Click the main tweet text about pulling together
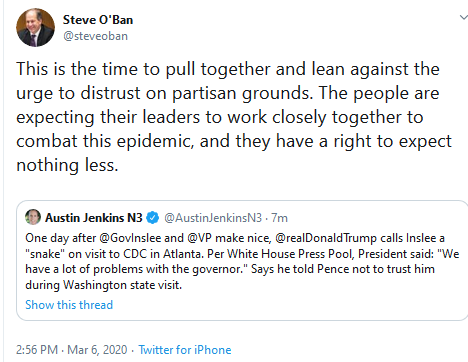This screenshot has height=362, width=468. pyautogui.click(x=234, y=117)
